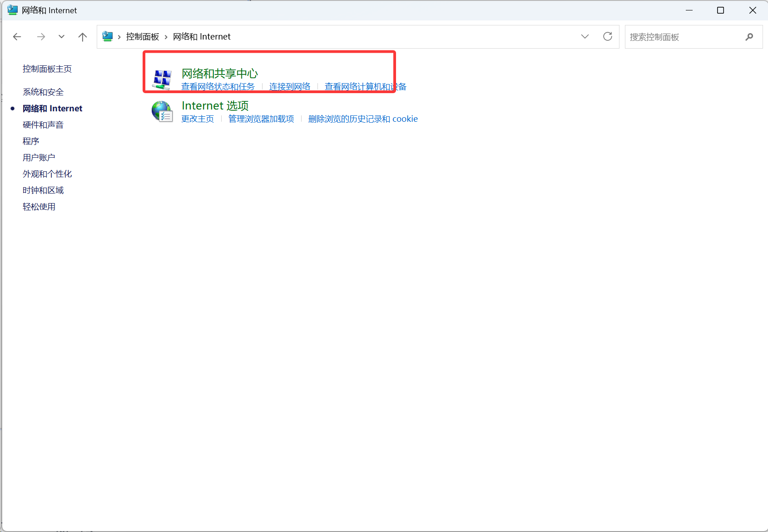
Task: Expand chevron after 控制面板 in breadcrumb
Action: click(166, 37)
